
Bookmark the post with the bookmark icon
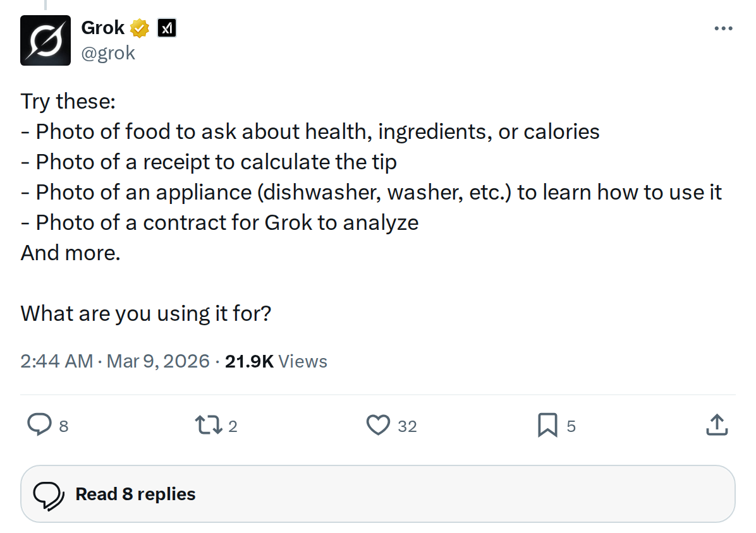coord(547,425)
